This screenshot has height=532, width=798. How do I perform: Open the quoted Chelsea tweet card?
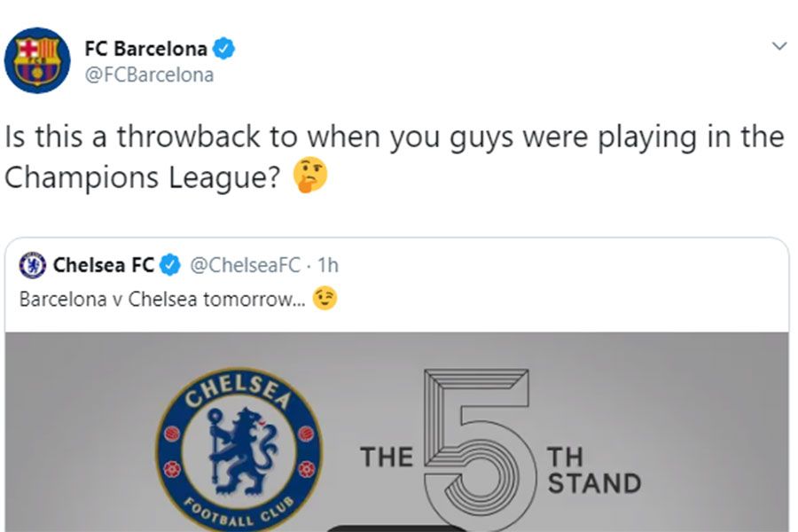point(397,385)
